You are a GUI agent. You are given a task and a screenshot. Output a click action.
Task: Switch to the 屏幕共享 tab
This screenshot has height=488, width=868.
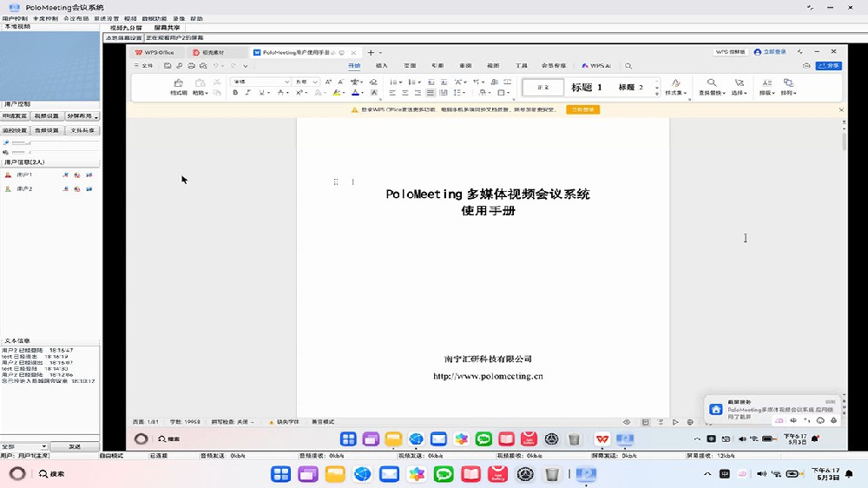[167, 28]
